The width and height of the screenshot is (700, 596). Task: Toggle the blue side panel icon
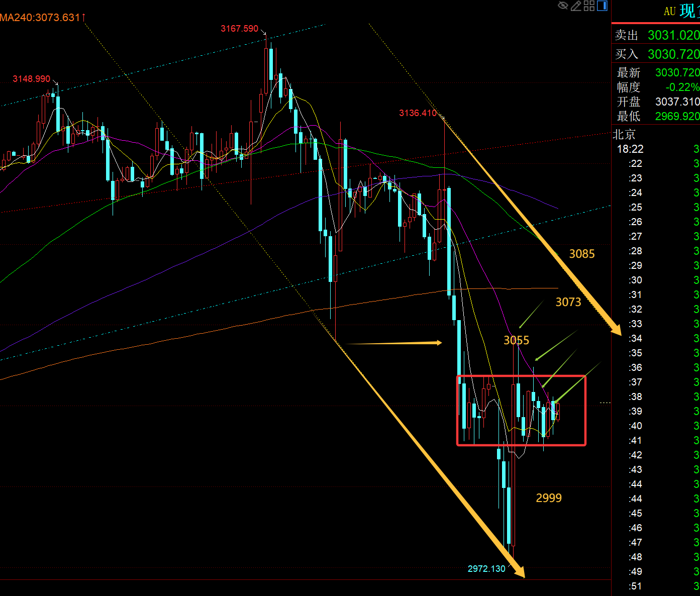(602, 6)
